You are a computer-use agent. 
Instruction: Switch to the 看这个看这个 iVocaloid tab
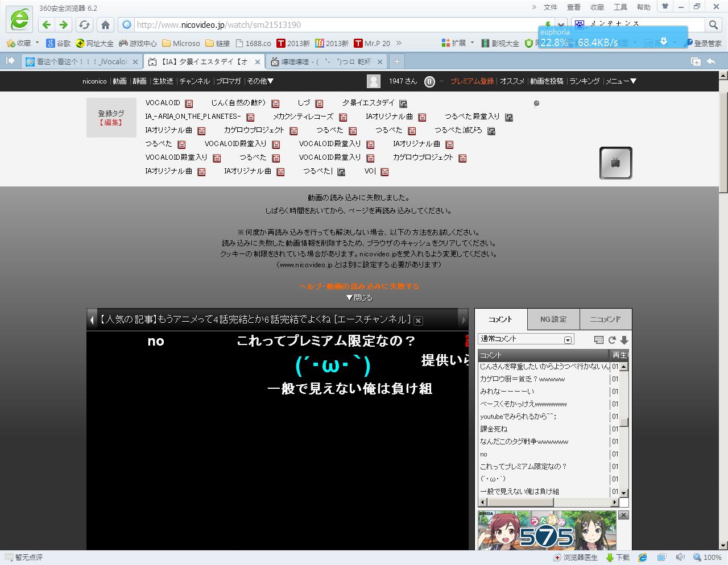tap(81, 62)
